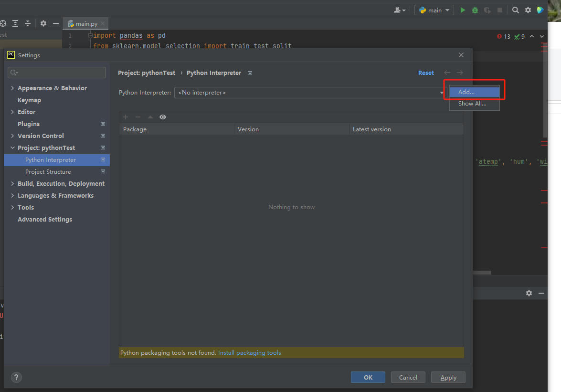Click the back navigation arrow in Settings
Image resolution: width=561 pixels, height=392 pixels.
point(447,73)
